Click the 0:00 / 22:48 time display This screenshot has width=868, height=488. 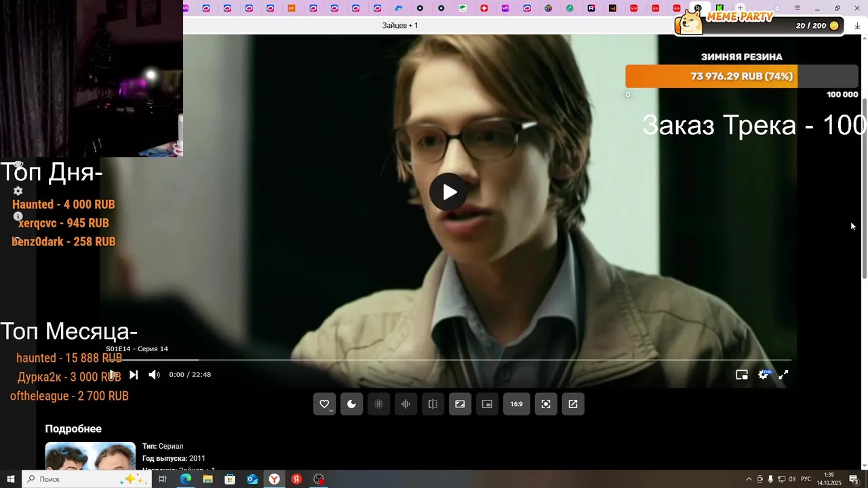[x=190, y=374]
